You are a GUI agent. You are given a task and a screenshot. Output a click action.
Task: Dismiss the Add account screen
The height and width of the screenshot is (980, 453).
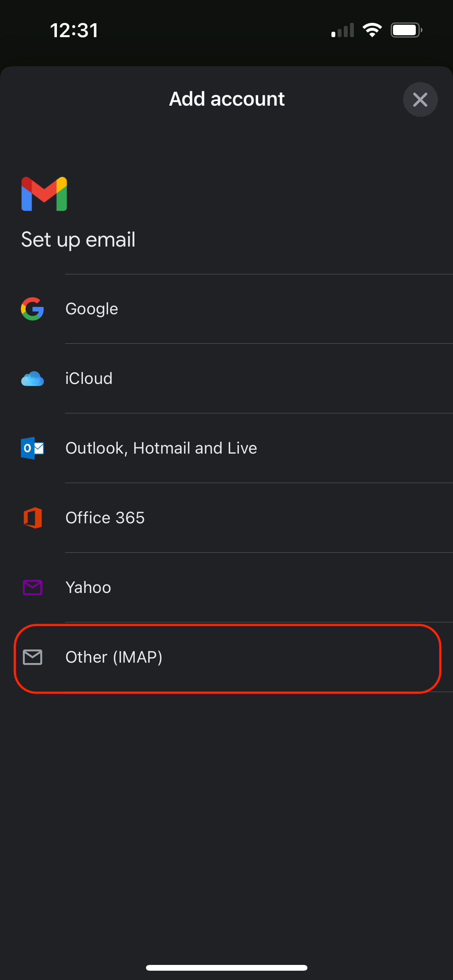(420, 99)
